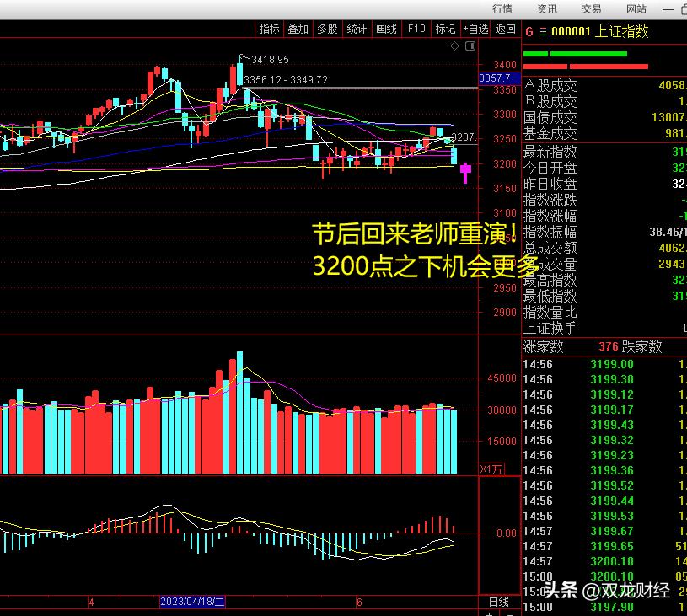Click the 昨日收盘 row label
Screen dimensions: 687x616
point(550,184)
